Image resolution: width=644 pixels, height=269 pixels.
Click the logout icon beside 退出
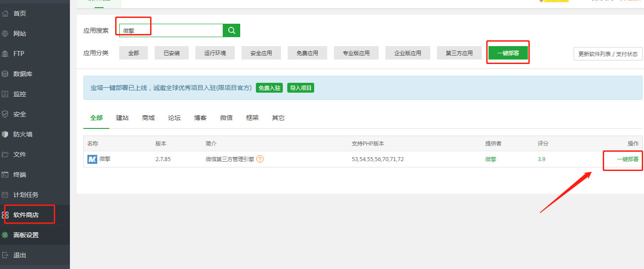5,255
